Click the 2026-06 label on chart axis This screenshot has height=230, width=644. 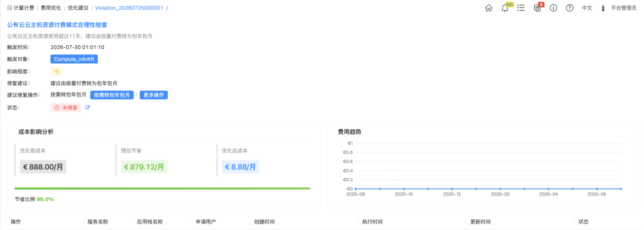click(x=597, y=194)
